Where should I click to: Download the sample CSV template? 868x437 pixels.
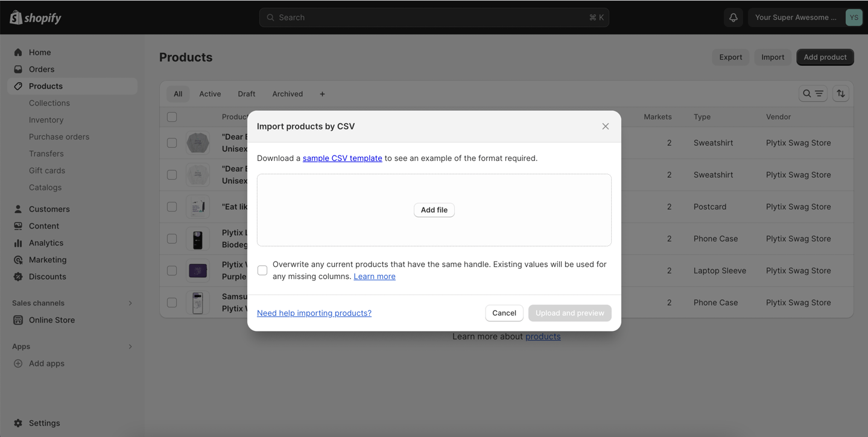pos(342,158)
